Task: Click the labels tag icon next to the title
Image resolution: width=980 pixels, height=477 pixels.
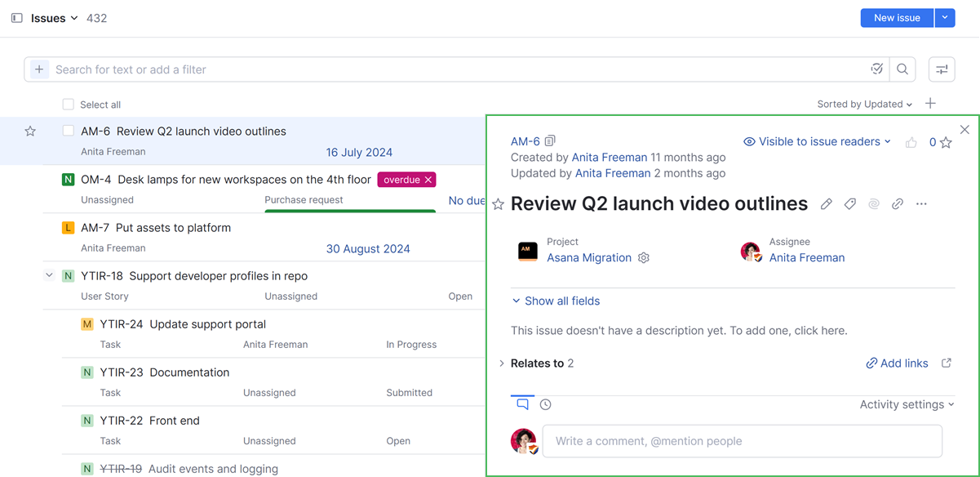Action: pos(850,203)
